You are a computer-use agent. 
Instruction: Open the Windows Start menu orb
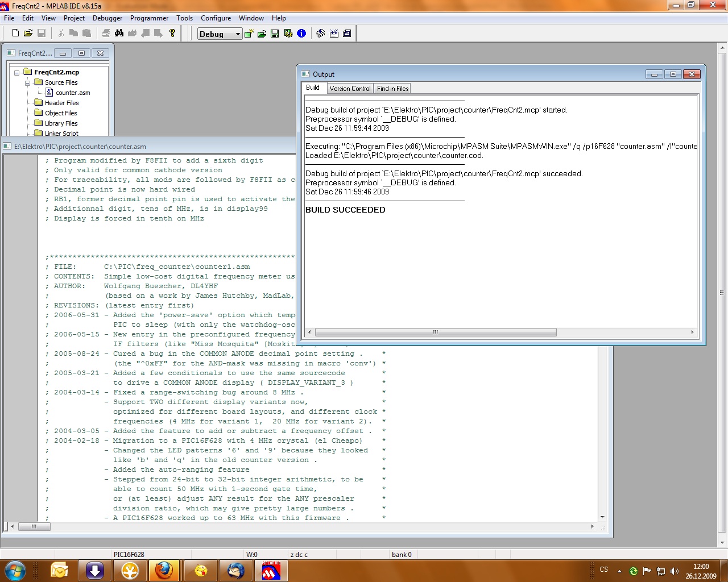pyautogui.click(x=15, y=570)
